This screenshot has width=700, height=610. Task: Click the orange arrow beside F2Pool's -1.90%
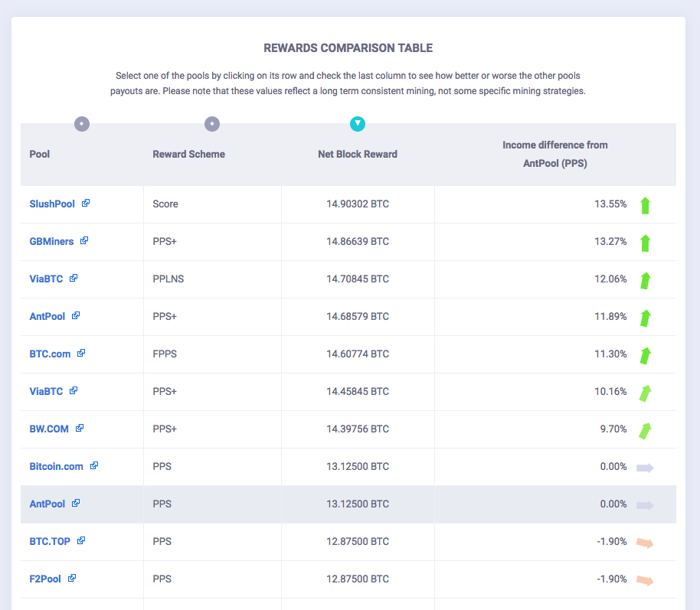pos(645,580)
